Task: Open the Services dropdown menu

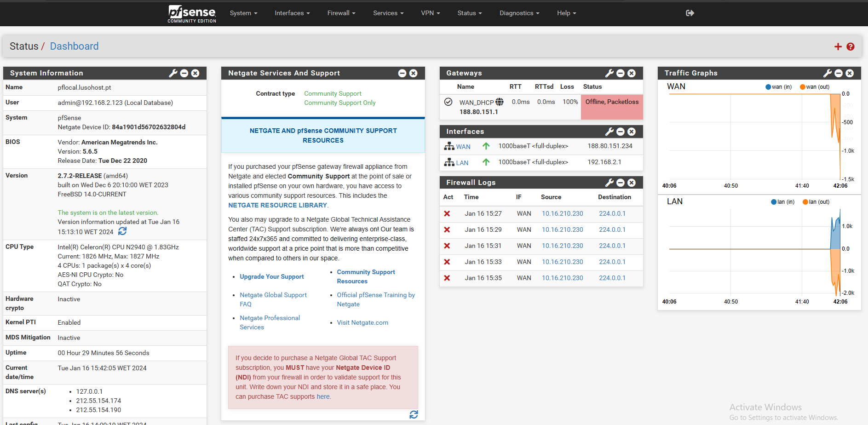Action: click(x=388, y=13)
